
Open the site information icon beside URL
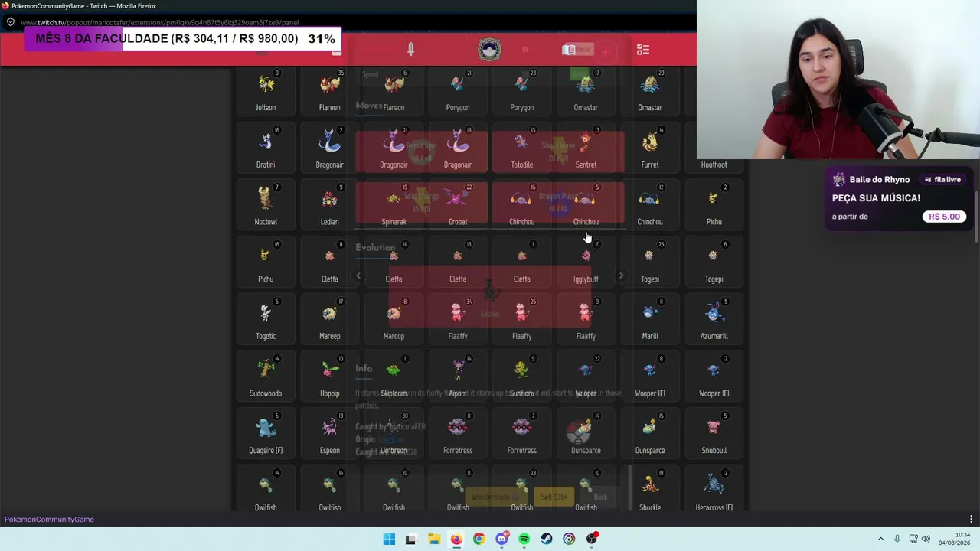click(11, 22)
